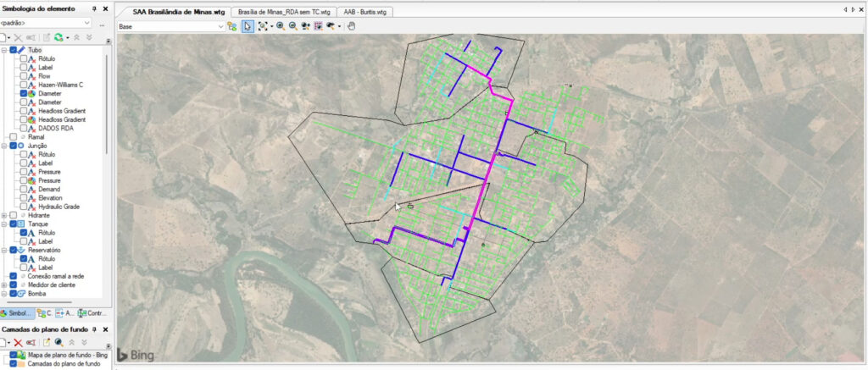Screen dimensions: 868x370
Task: Enable the Hydraulic Grade checkbox
Action: click(23, 207)
